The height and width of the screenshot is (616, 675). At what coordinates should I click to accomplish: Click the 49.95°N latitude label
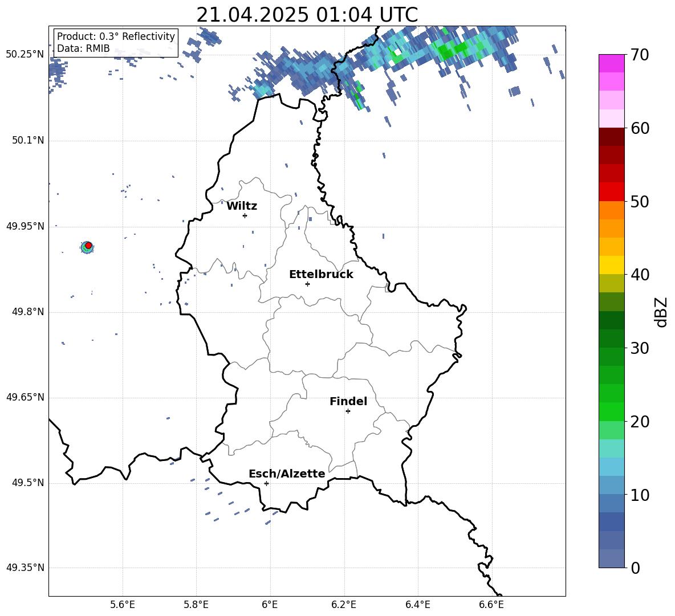[25, 226]
